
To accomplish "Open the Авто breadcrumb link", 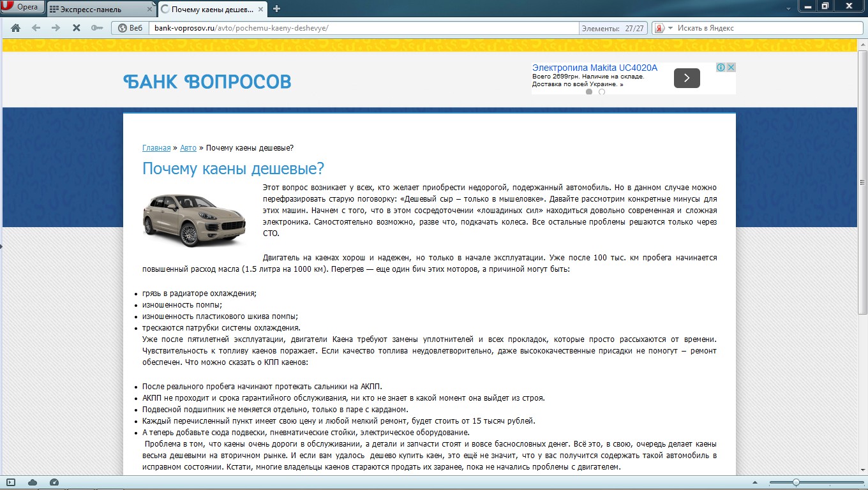I will coord(188,148).
